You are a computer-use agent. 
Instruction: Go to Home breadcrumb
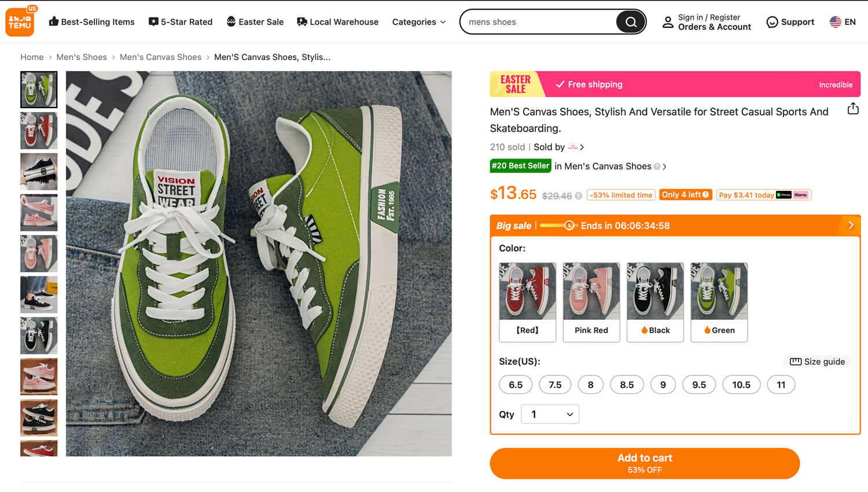(x=32, y=57)
